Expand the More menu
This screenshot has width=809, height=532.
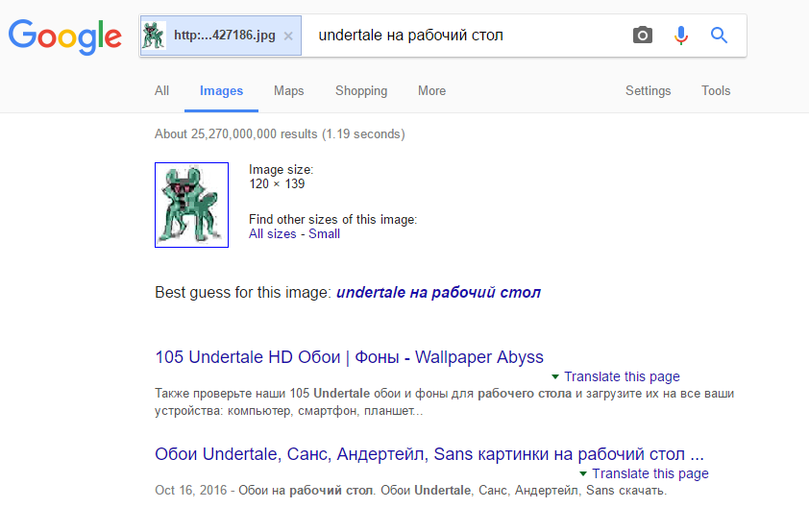click(431, 91)
